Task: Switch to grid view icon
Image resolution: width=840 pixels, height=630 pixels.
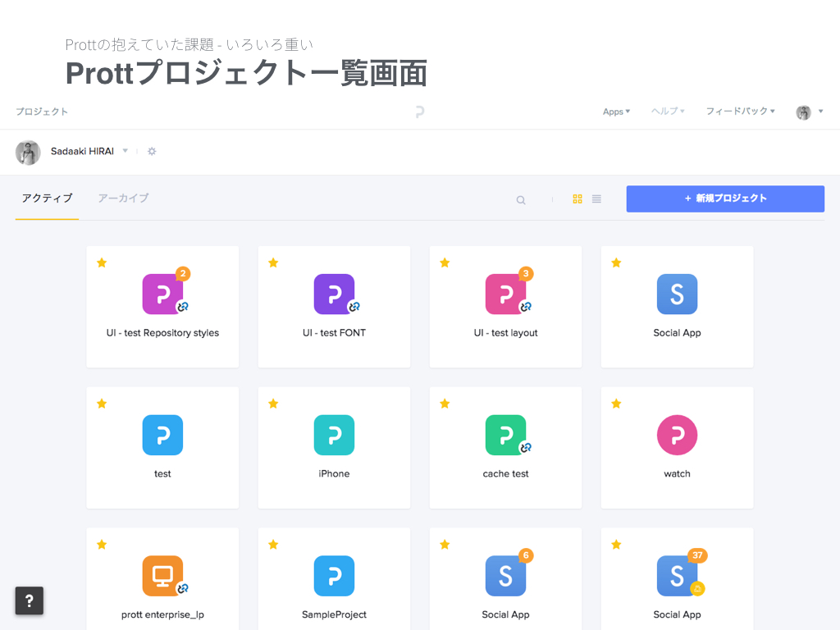Action: click(577, 199)
